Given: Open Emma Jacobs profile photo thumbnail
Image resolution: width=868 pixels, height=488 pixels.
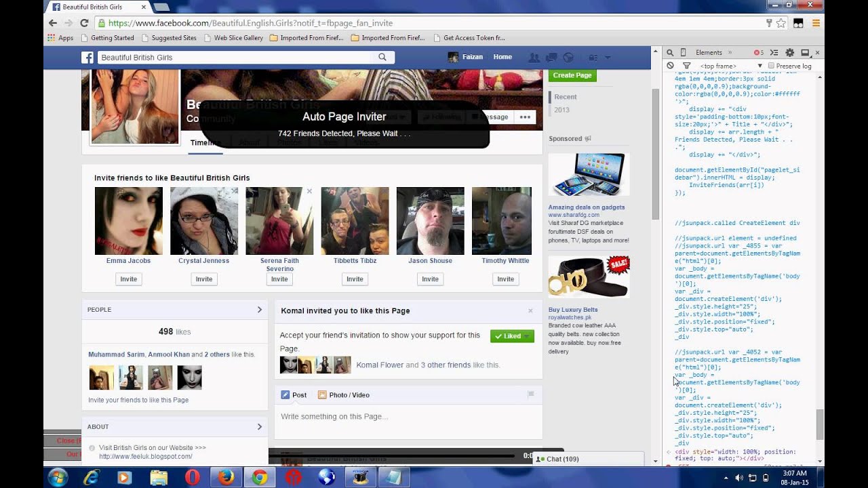Looking at the screenshot, I should (x=129, y=221).
